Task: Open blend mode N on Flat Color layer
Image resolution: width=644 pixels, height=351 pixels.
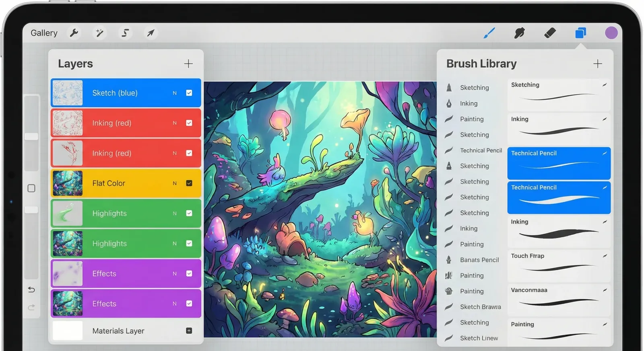Action: tap(175, 183)
